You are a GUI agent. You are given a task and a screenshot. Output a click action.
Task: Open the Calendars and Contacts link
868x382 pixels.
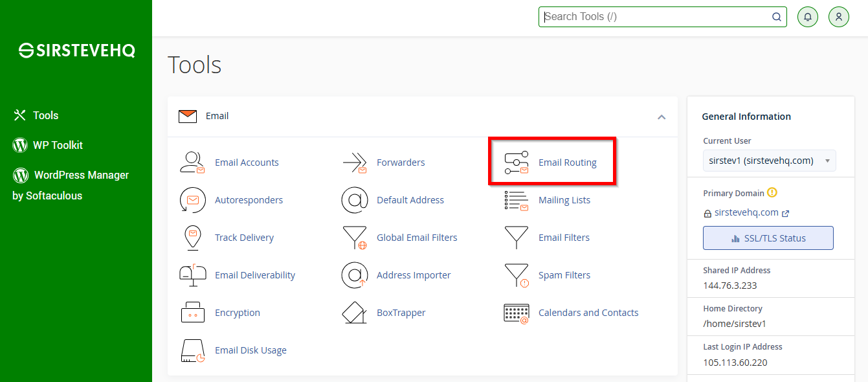[588, 313]
